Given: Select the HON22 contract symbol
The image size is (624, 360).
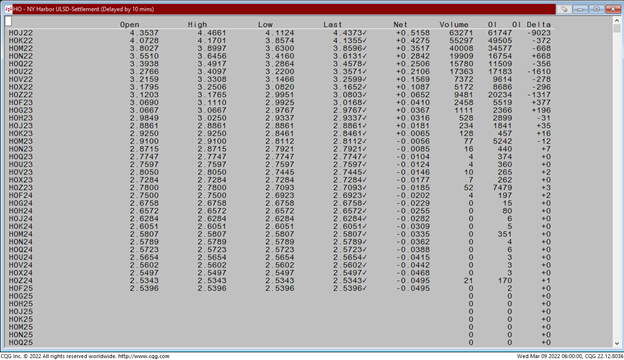Looking at the screenshot, I should 21,56.
